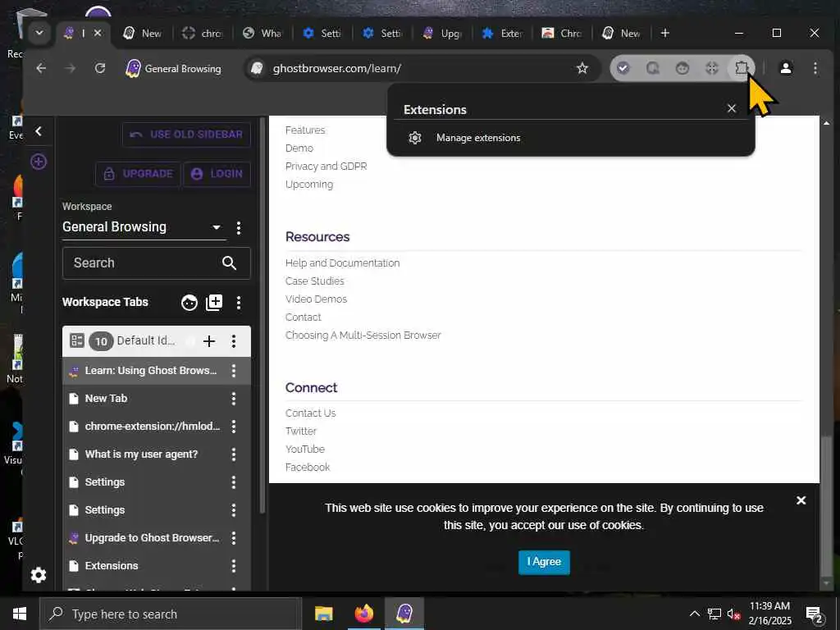Click I Agree on cookie banner
The image size is (840, 630).
(x=544, y=562)
